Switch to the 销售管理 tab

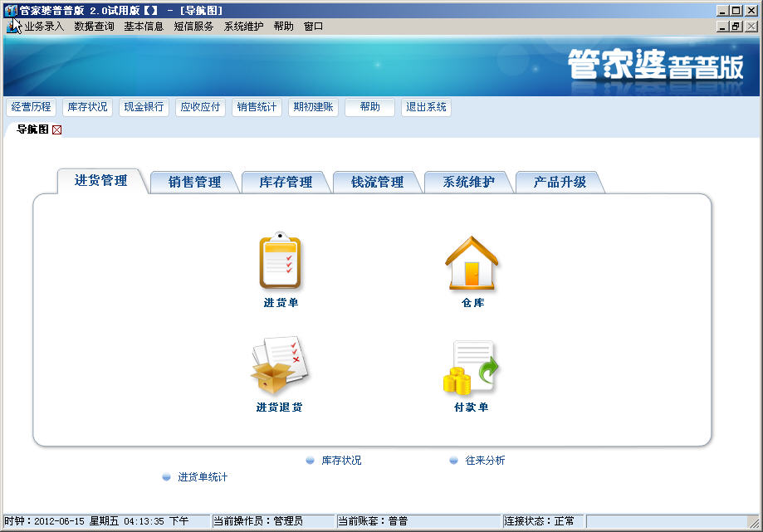pyautogui.click(x=194, y=183)
